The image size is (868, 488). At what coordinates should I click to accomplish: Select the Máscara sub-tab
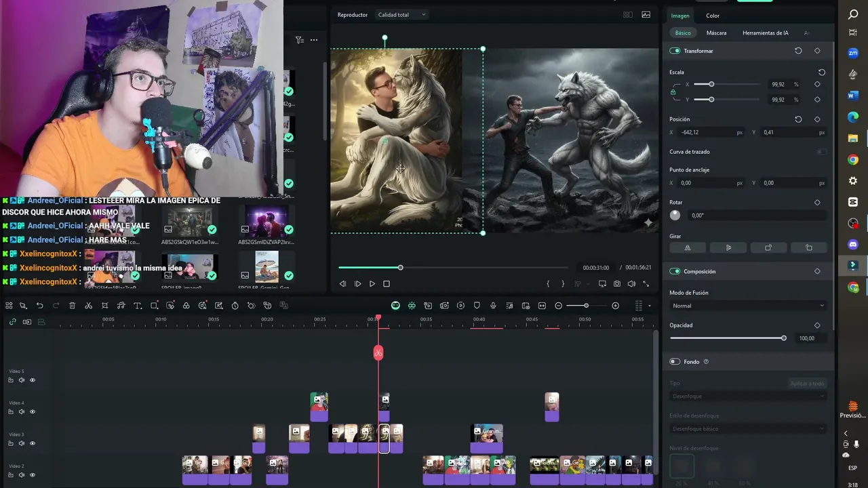coord(716,33)
